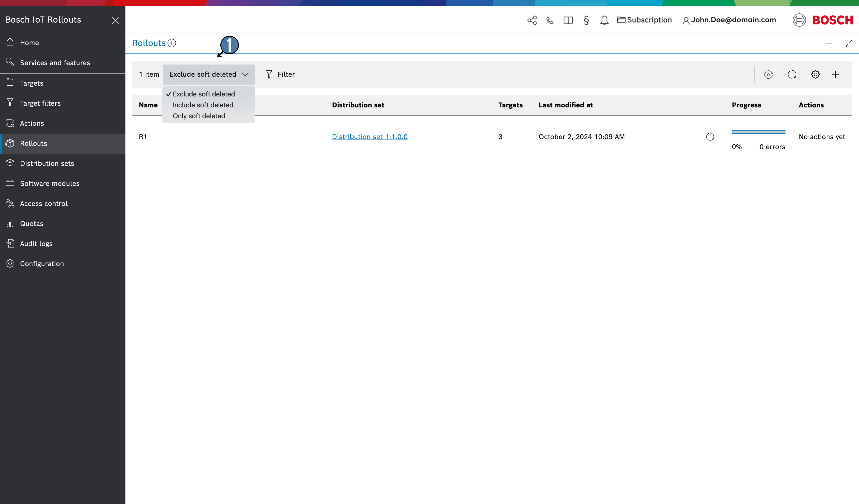Click the share icon in header
Screen dimensions: 859x504
click(x=532, y=20)
